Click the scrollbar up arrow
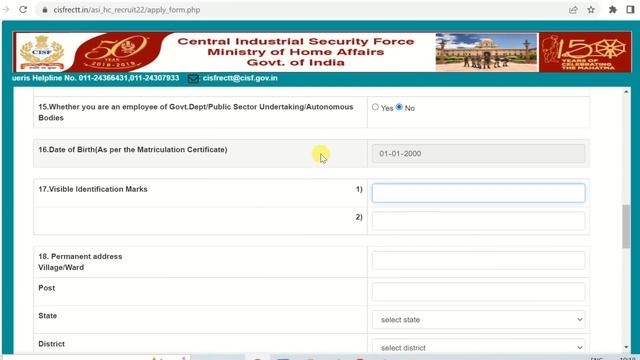 pyautogui.click(x=626, y=92)
